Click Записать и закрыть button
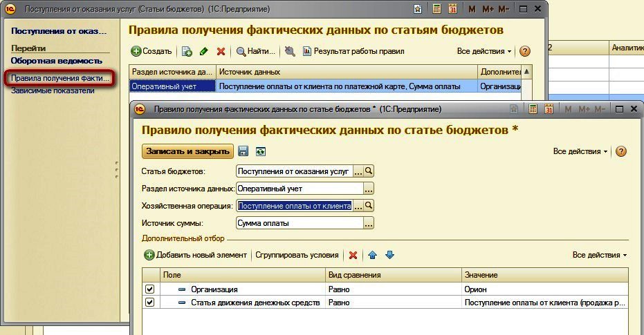This screenshot has height=335, width=644. [187, 151]
